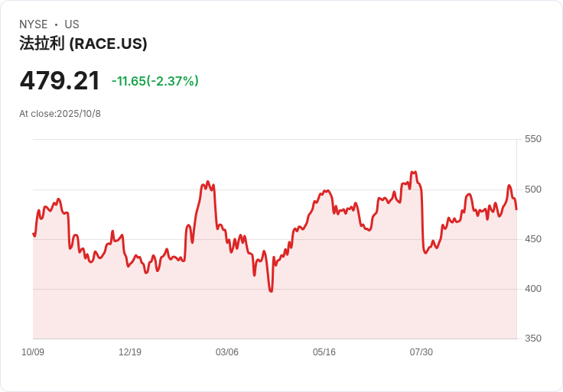
Task: Select the chart line's rightmost endpoint
Action: pos(516,209)
